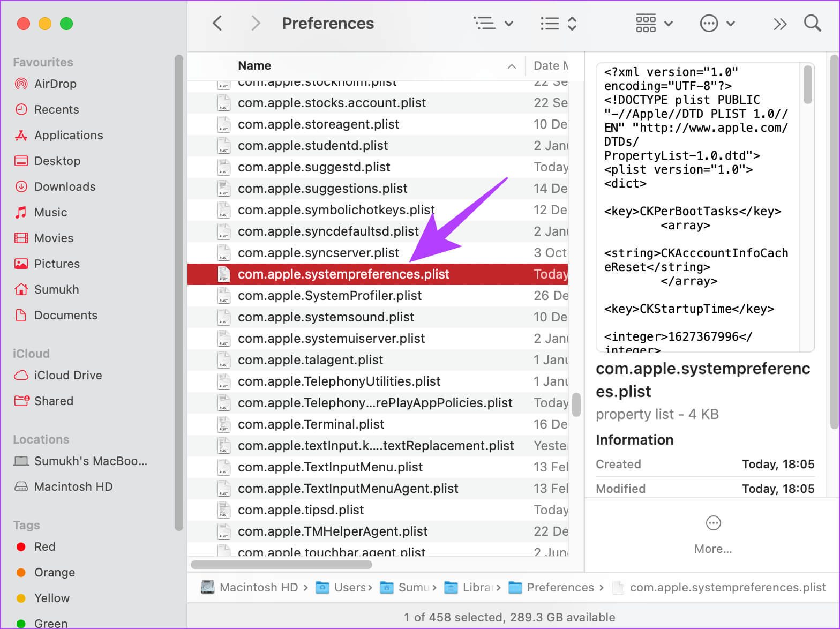Click Users in the path bar
The image size is (840, 629).
(340, 587)
